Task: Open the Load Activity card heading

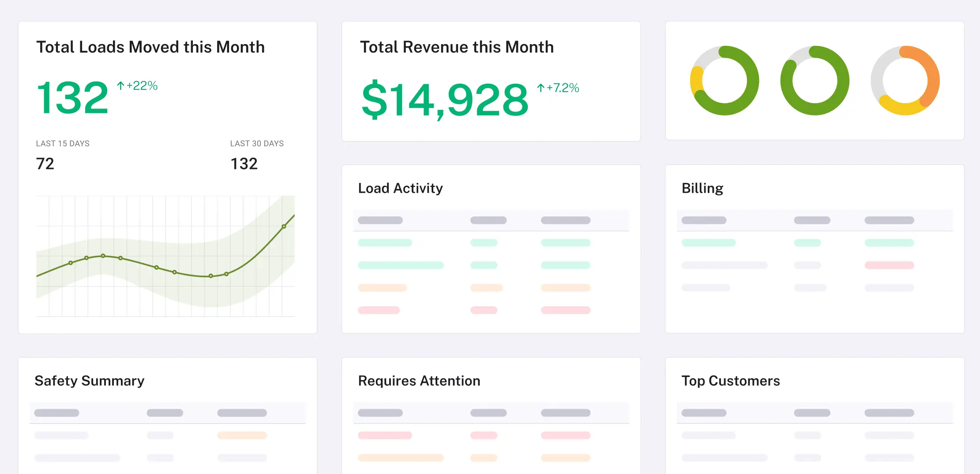Action: click(x=400, y=188)
